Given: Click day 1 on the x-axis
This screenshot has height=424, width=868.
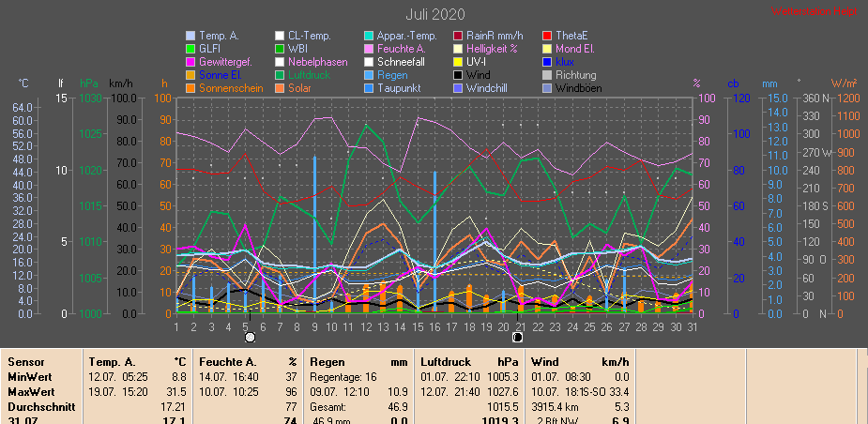Looking at the screenshot, I should (176, 326).
